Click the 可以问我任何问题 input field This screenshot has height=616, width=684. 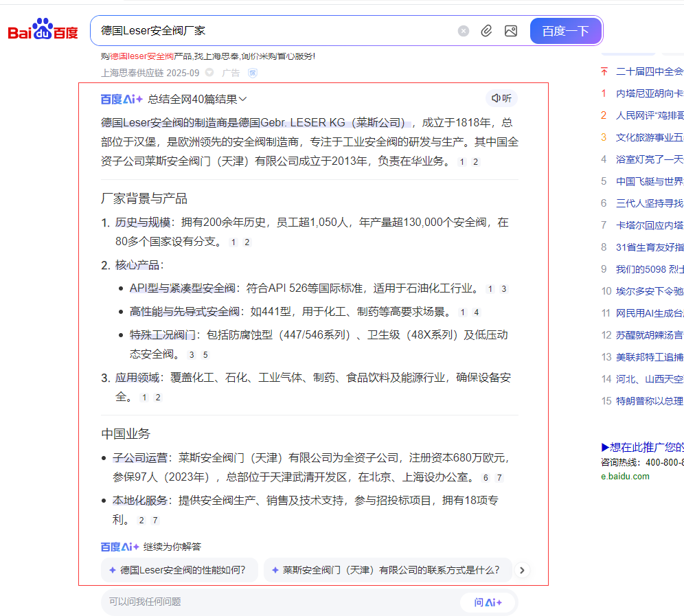[275, 602]
